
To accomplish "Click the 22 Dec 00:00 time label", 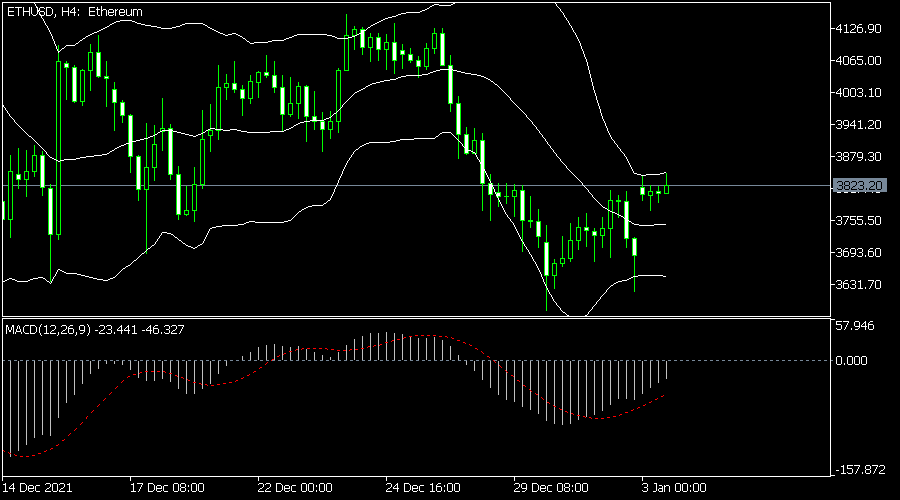I will (x=295, y=488).
